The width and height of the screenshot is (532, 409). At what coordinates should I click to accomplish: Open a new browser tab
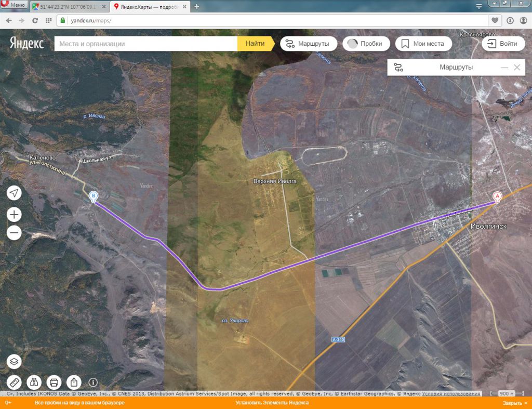(x=196, y=7)
